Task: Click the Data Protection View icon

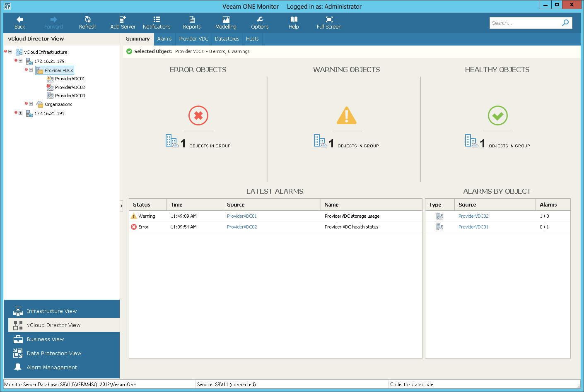Action: pos(18,353)
